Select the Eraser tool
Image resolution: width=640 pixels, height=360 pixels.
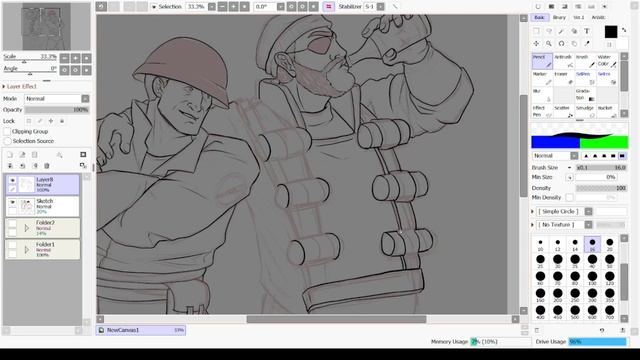(564, 78)
